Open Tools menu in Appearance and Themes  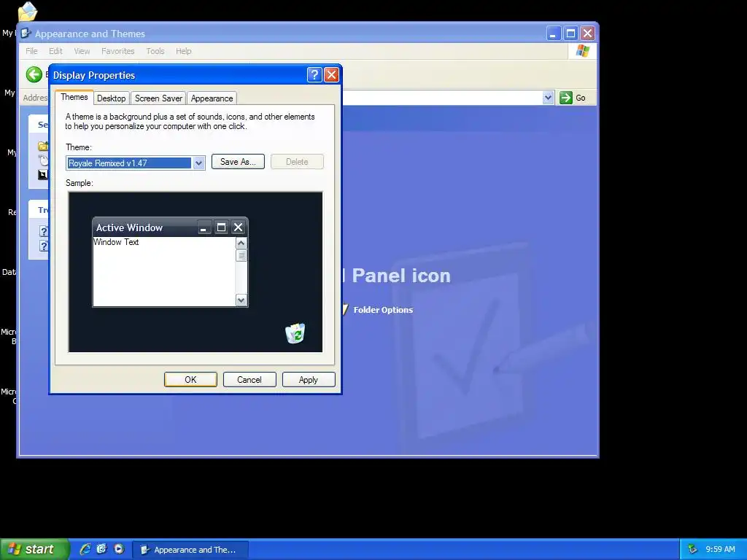click(x=155, y=51)
